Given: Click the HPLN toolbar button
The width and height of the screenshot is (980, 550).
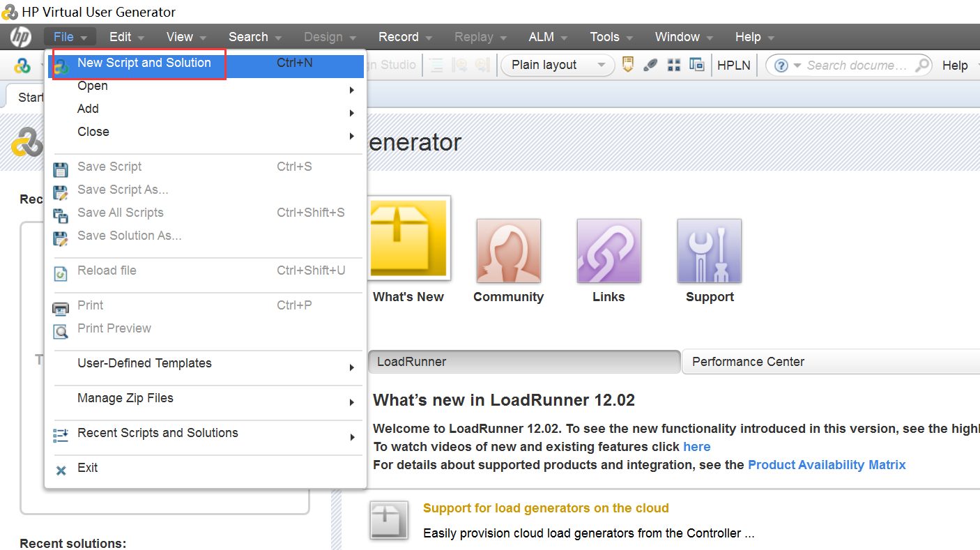Looking at the screenshot, I should click(734, 66).
